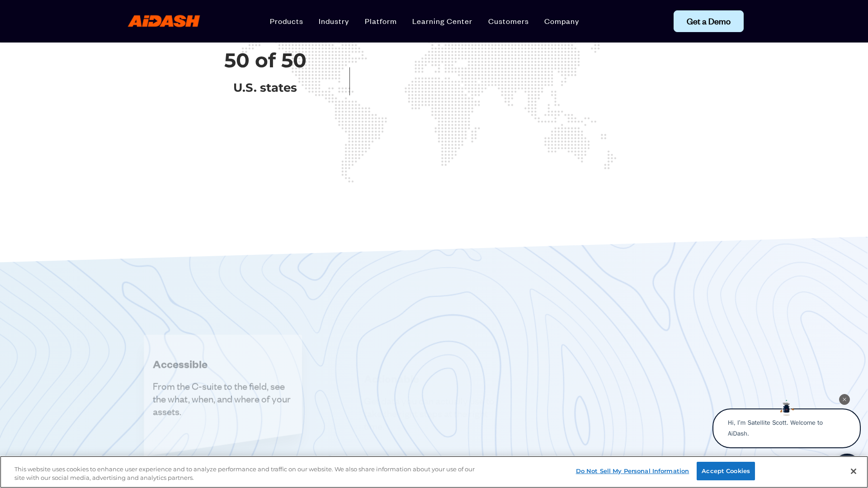Open the Learning Center menu

click(x=442, y=21)
